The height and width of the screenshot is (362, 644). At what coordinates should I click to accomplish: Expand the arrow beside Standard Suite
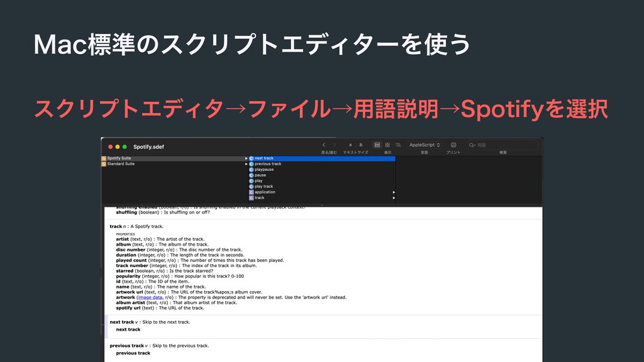pyautogui.click(x=246, y=164)
